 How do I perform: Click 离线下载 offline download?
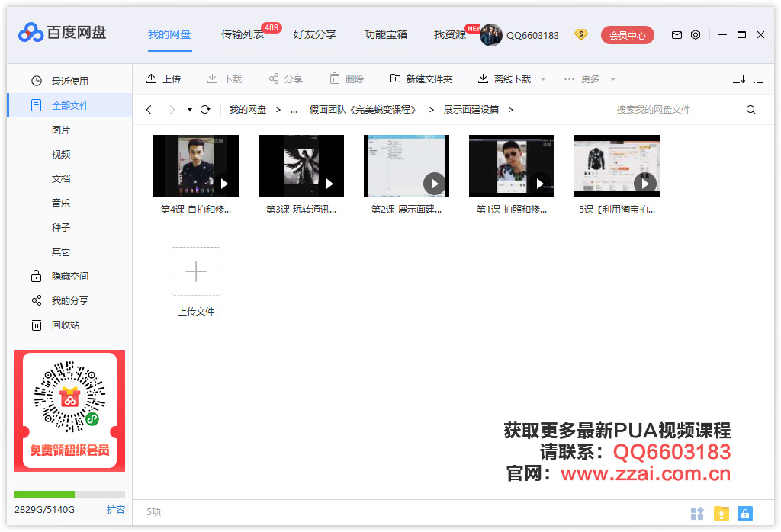point(505,79)
